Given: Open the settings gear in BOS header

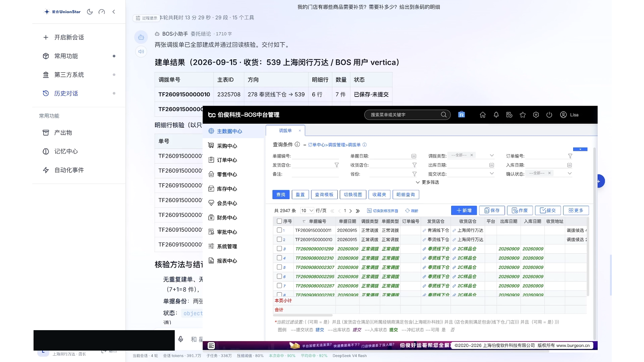Looking at the screenshot, I should point(536,115).
